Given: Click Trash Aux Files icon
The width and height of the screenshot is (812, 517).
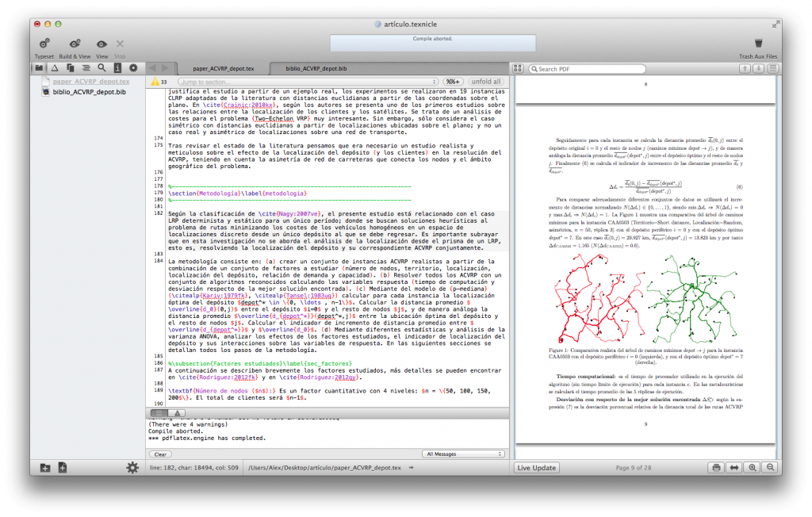Looking at the screenshot, I should coord(758,44).
